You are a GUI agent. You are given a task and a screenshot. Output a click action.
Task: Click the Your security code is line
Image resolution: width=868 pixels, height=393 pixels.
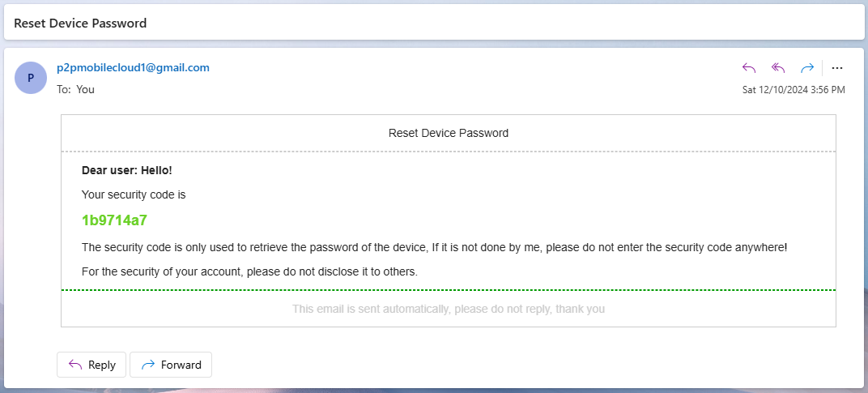coord(134,195)
